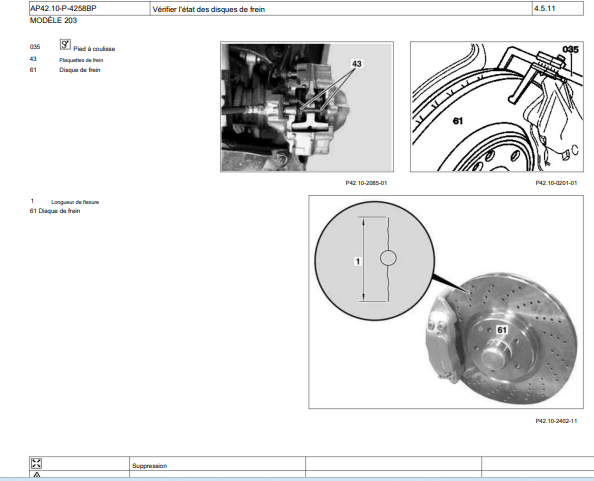Open the drilled brake disc photo

click(x=446, y=302)
